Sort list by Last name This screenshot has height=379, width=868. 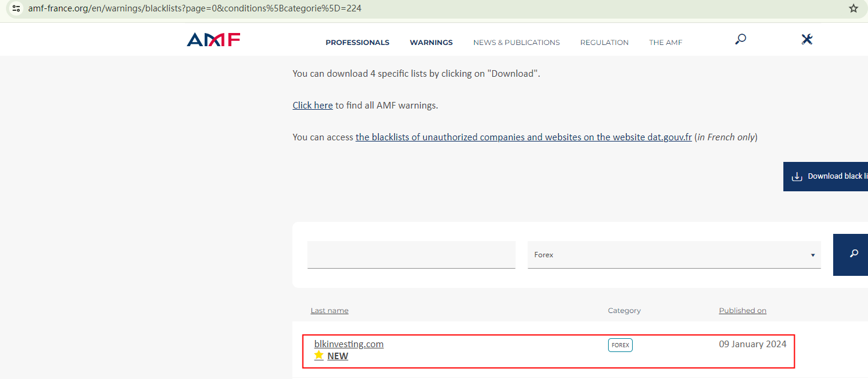tap(330, 311)
